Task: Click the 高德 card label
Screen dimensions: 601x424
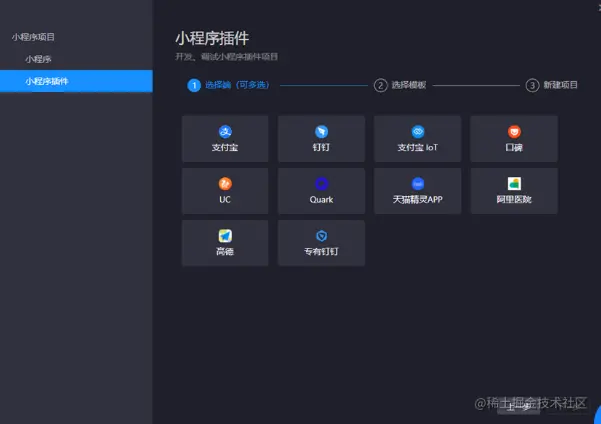Action: (225, 252)
